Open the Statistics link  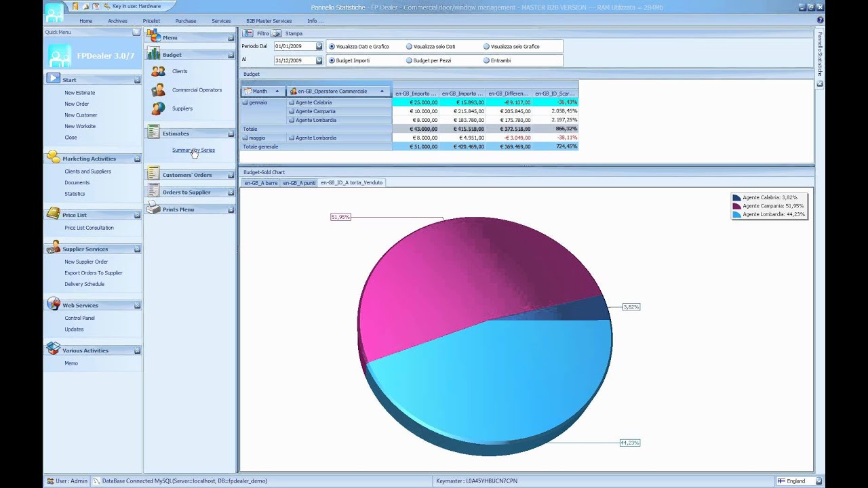[75, 194]
